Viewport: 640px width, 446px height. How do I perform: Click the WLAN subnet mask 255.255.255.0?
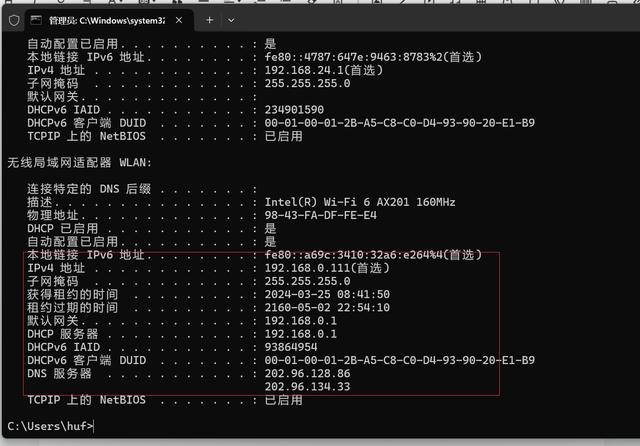click(x=307, y=281)
